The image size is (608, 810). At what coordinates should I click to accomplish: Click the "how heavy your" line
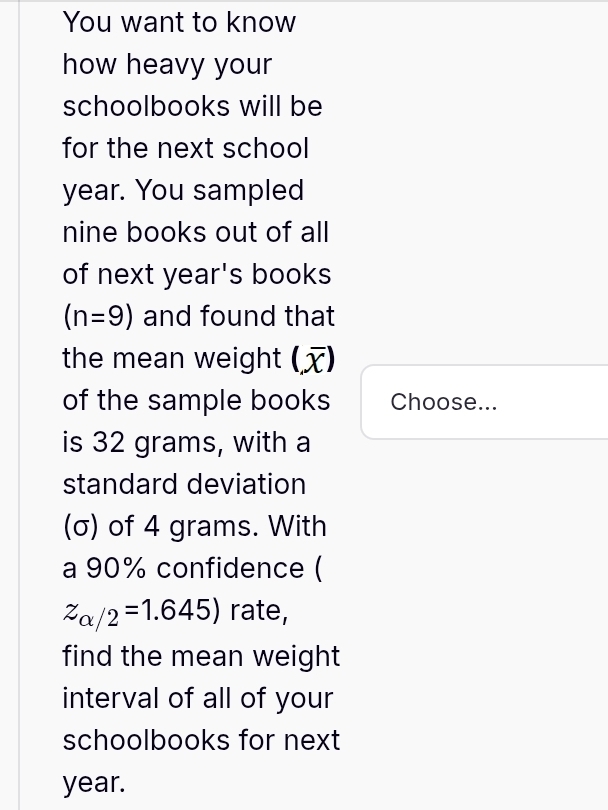point(167,64)
